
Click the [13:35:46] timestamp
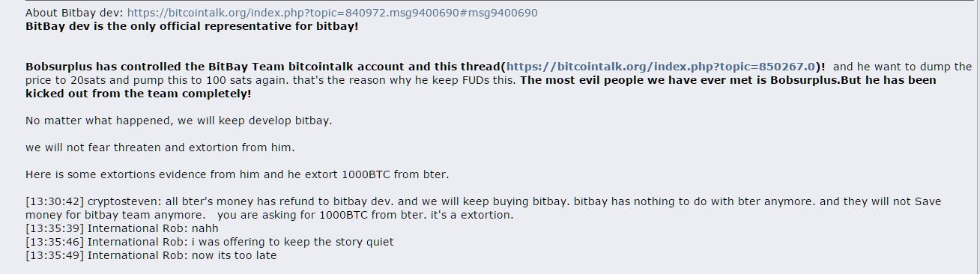(55, 242)
